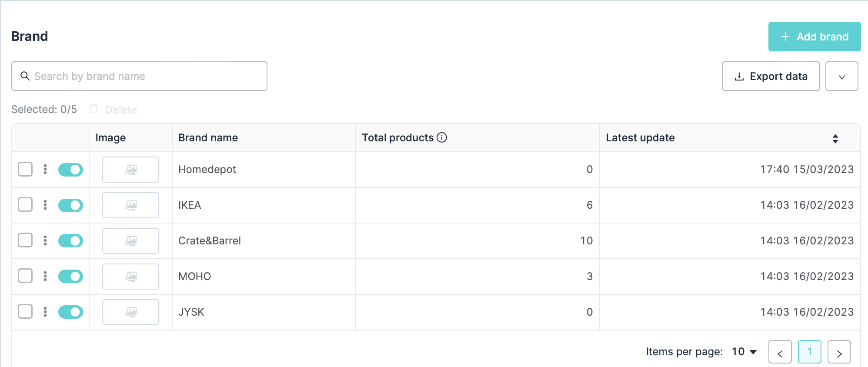Image resolution: width=868 pixels, height=367 pixels.
Task: Open three-dot menu for MOHO row
Action: click(x=45, y=276)
